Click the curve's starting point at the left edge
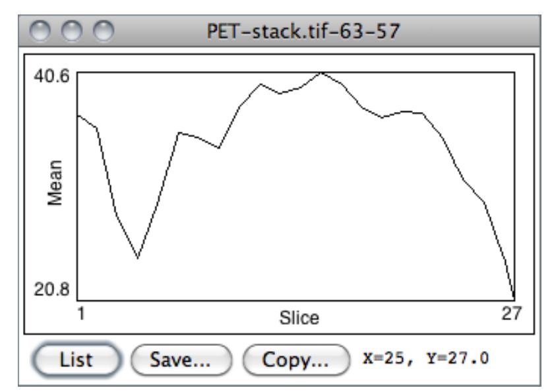This screenshot has height=392, width=552. tap(78, 115)
